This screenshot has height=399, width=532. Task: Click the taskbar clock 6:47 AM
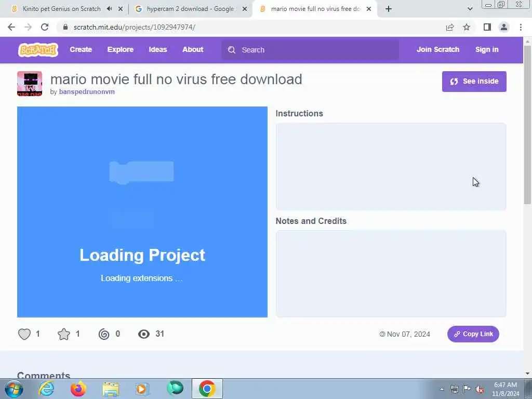505,385
